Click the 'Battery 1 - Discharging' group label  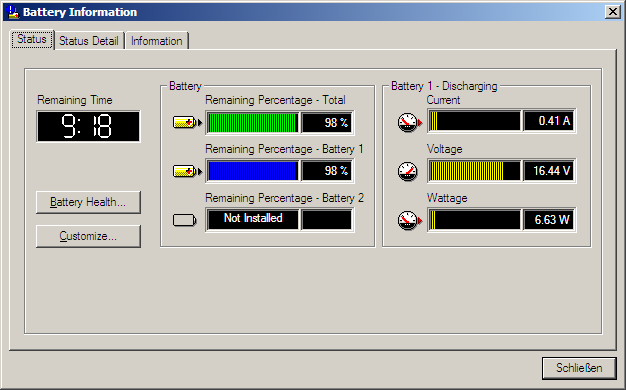[444, 86]
